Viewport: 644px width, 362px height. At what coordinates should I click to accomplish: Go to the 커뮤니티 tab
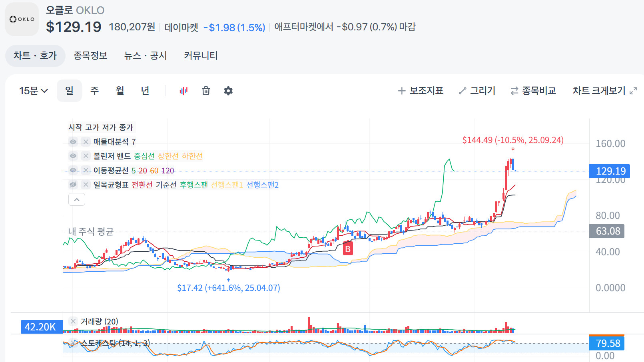pos(201,56)
